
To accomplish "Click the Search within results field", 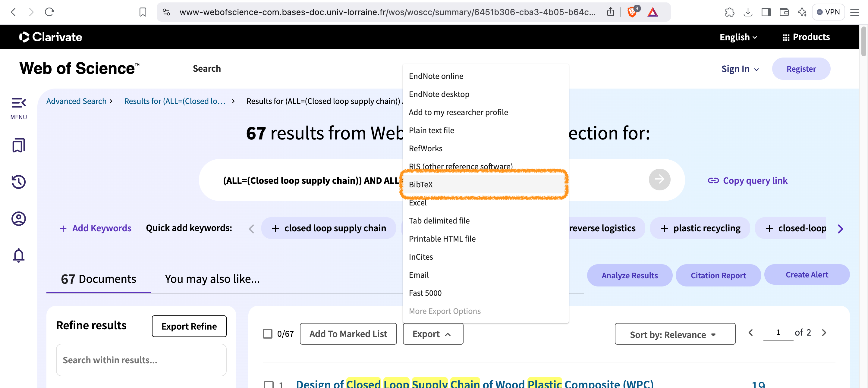I will coord(141,360).
